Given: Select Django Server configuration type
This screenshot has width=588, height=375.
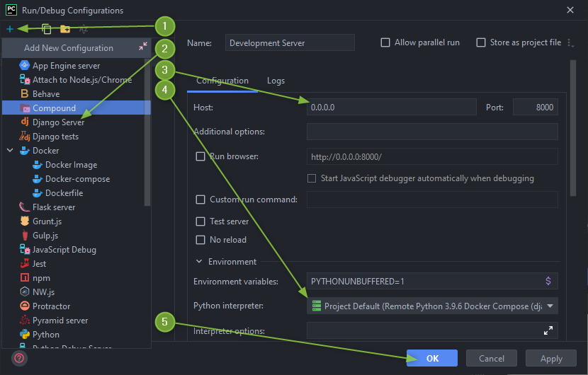Looking at the screenshot, I should click(58, 122).
